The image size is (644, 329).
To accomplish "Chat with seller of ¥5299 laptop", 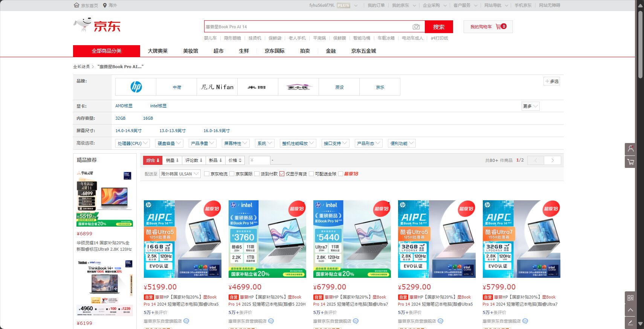I will [440, 321].
